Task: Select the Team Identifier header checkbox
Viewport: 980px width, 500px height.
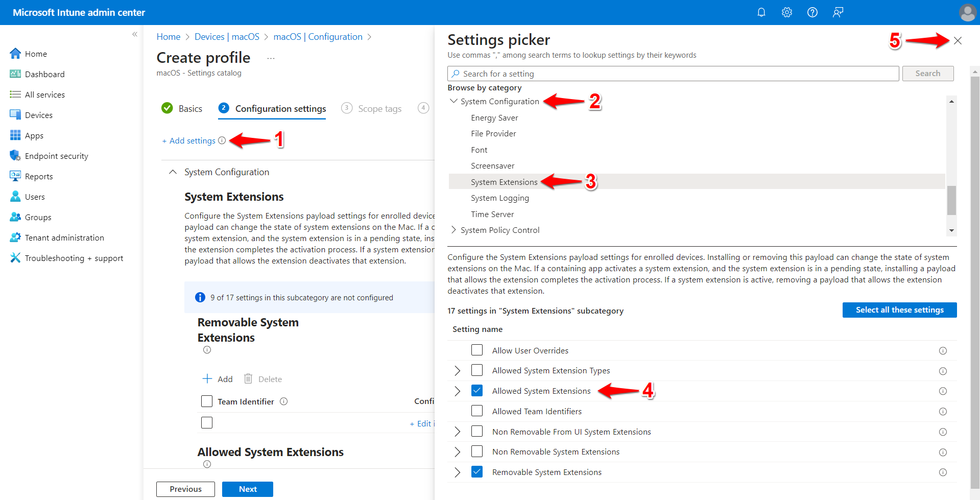Action: point(207,401)
